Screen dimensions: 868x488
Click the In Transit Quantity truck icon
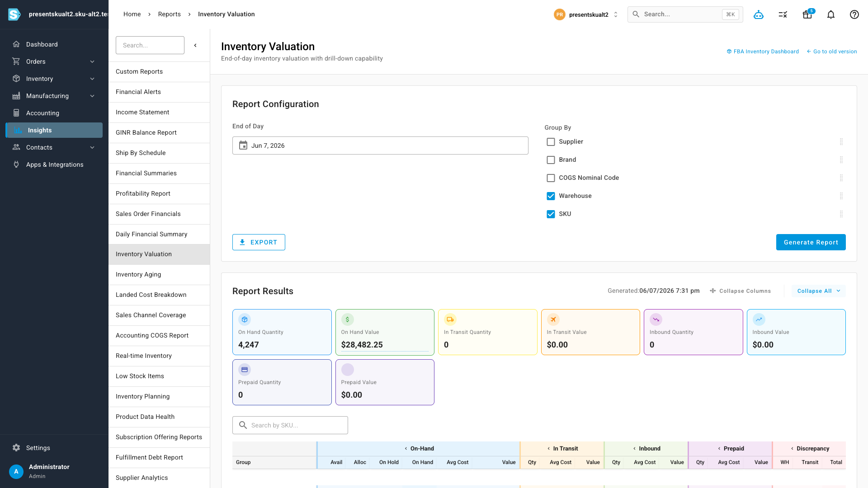click(450, 319)
